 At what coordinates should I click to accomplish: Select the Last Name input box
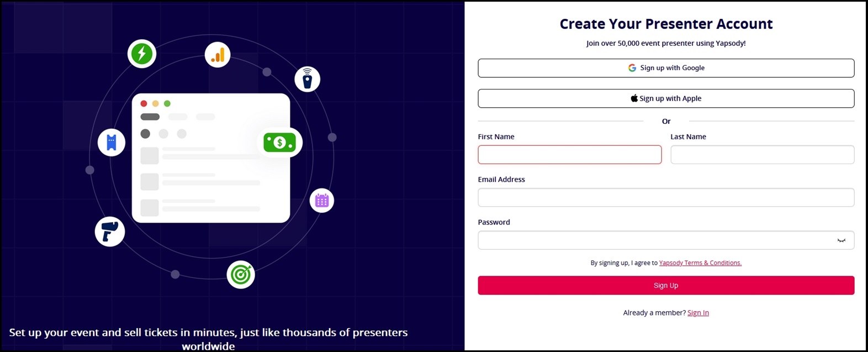click(762, 155)
